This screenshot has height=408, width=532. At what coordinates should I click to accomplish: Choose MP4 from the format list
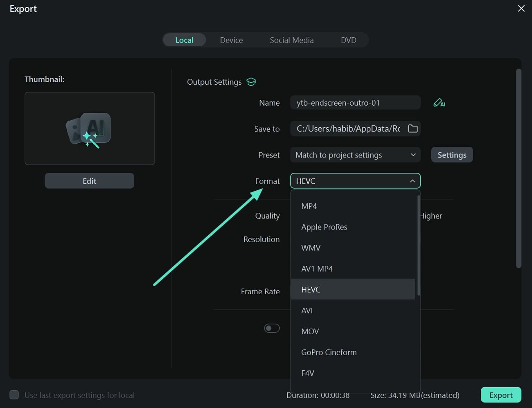309,206
